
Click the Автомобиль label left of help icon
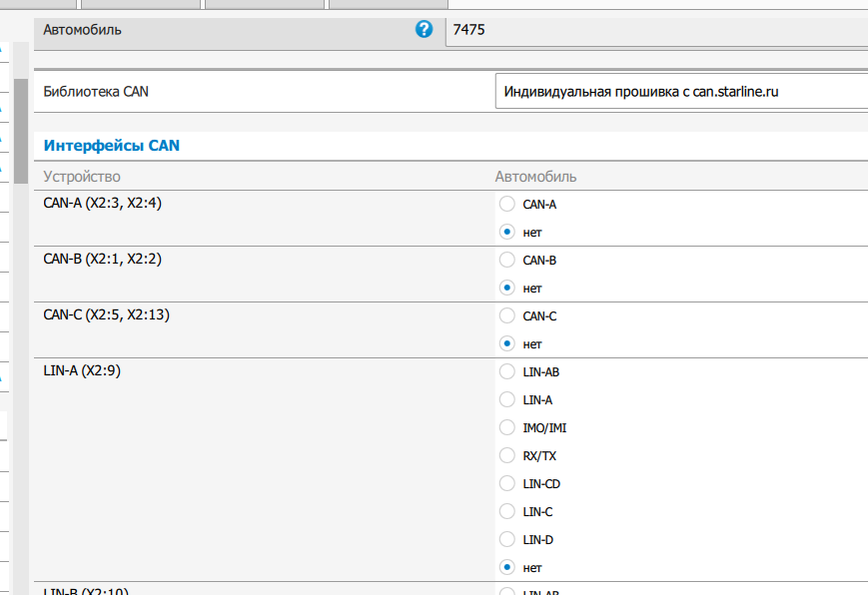tap(83, 30)
